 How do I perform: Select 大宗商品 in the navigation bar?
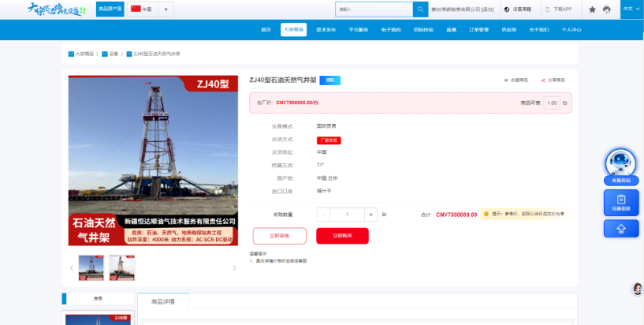294,30
